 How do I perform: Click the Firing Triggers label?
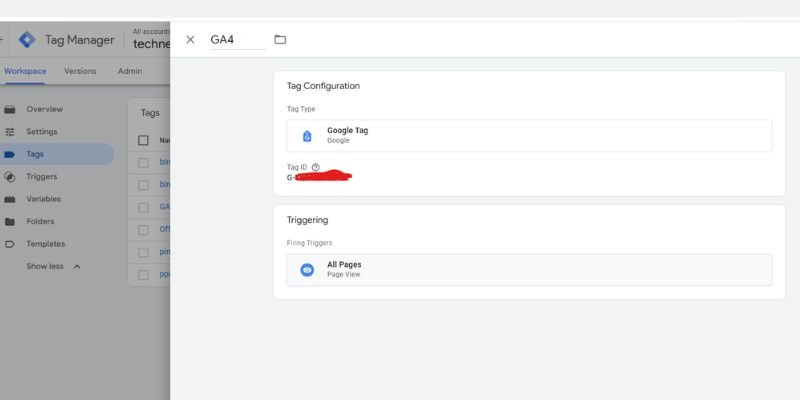click(309, 243)
